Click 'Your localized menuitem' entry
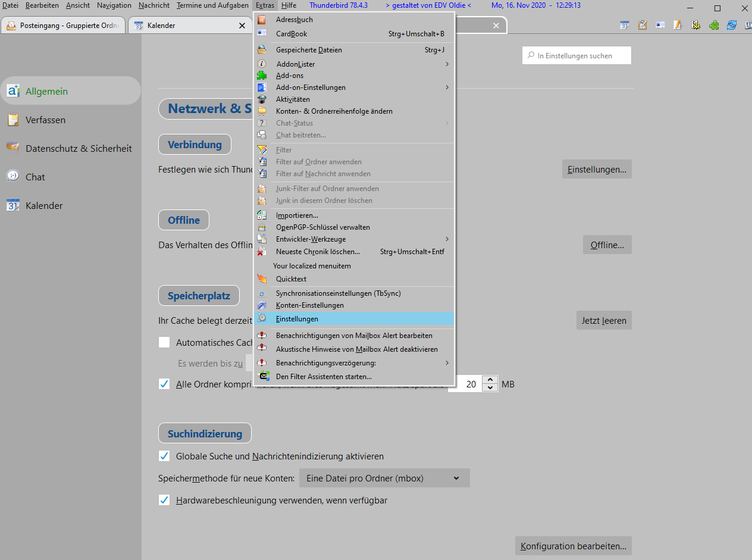The width and height of the screenshot is (752, 560). (x=354, y=266)
